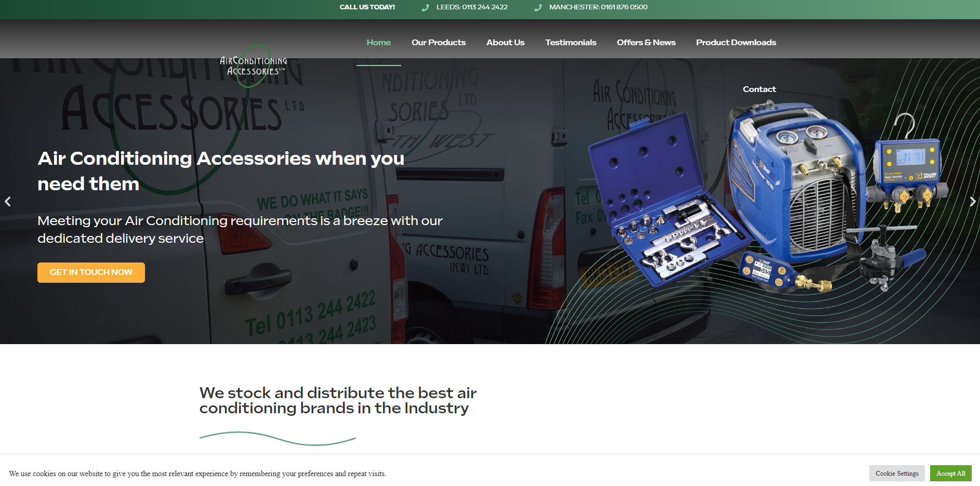Click the Manchester phone handset icon

[x=539, y=7]
